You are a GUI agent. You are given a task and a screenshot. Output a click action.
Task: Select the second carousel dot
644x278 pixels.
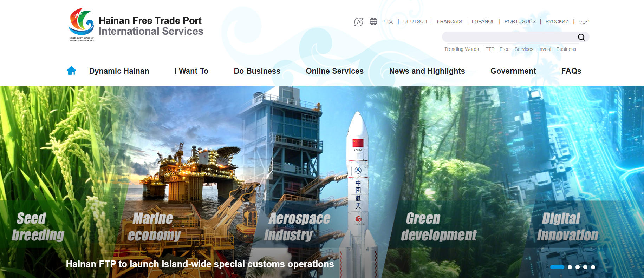click(570, 267)
